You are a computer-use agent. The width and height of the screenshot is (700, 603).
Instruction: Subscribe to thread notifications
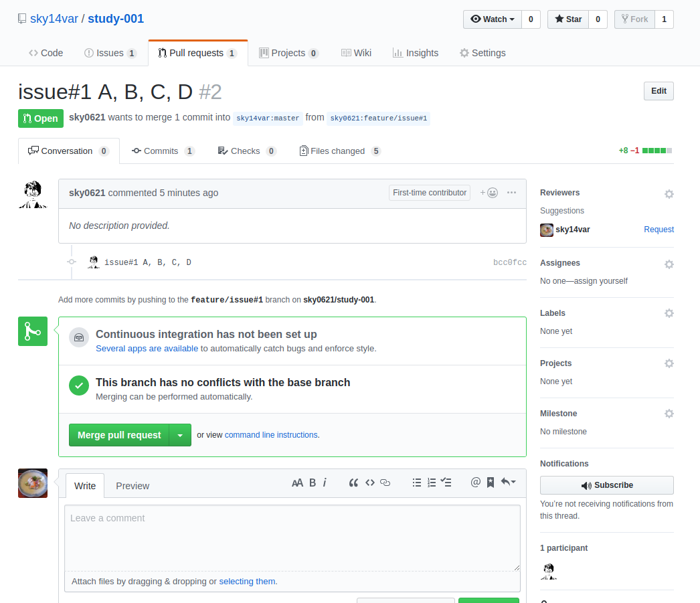[607, 485]
